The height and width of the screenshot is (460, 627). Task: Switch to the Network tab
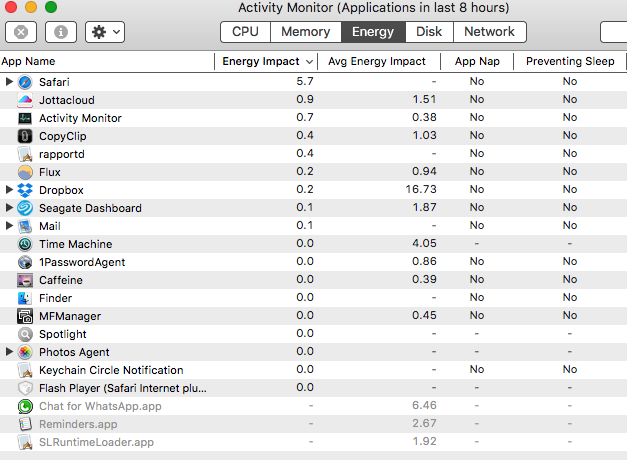pos(489,32)
